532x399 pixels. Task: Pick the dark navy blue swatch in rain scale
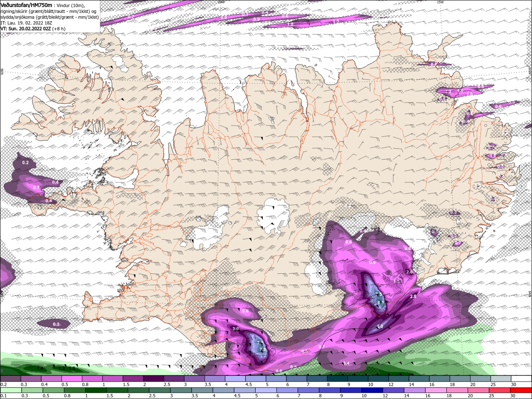tap(371, 390)
